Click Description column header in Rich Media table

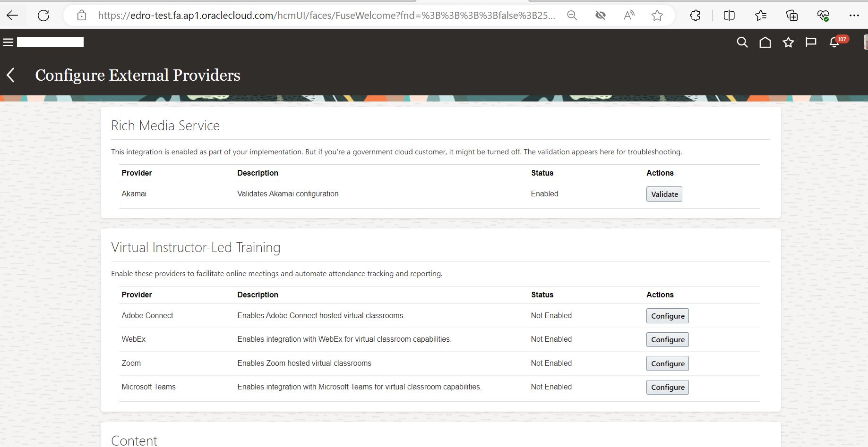click(x=258, y=173)
